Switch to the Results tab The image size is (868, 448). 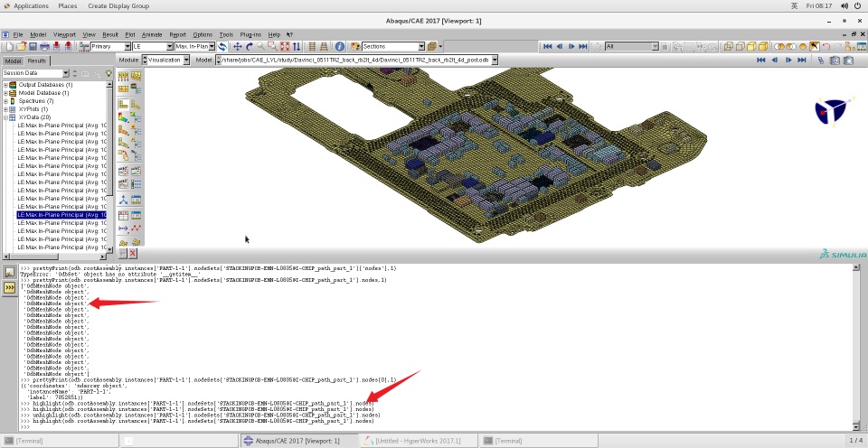point(37,61)
